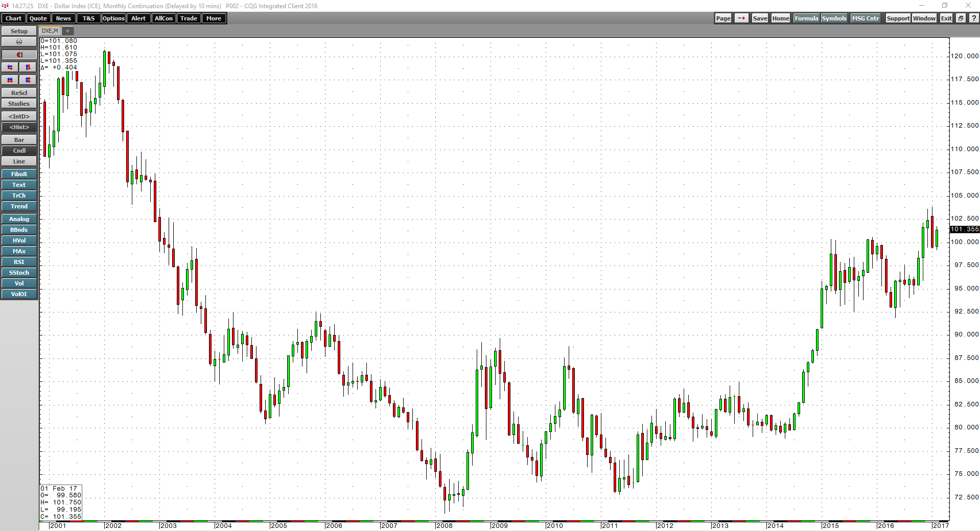The height and width of the screenshot is (531, 980).
Task: Open the MSG Cntr message center
Action: [866, 18]
